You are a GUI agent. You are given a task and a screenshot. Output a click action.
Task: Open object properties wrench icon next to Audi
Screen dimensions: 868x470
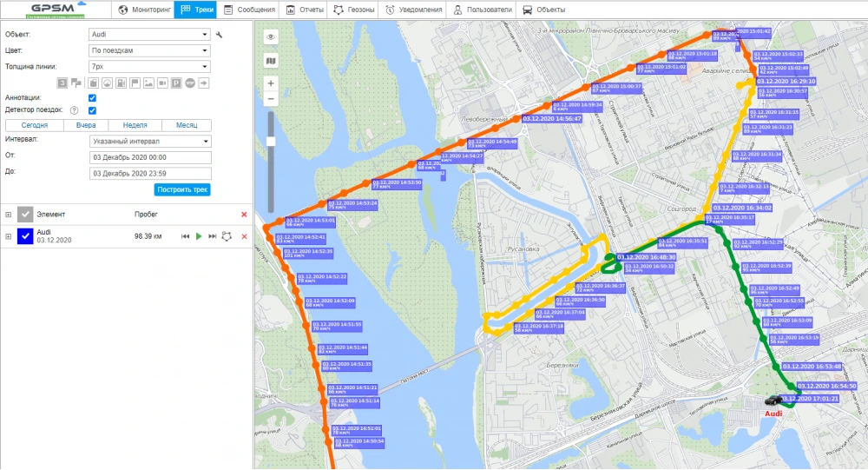click(x=220, y=35)
